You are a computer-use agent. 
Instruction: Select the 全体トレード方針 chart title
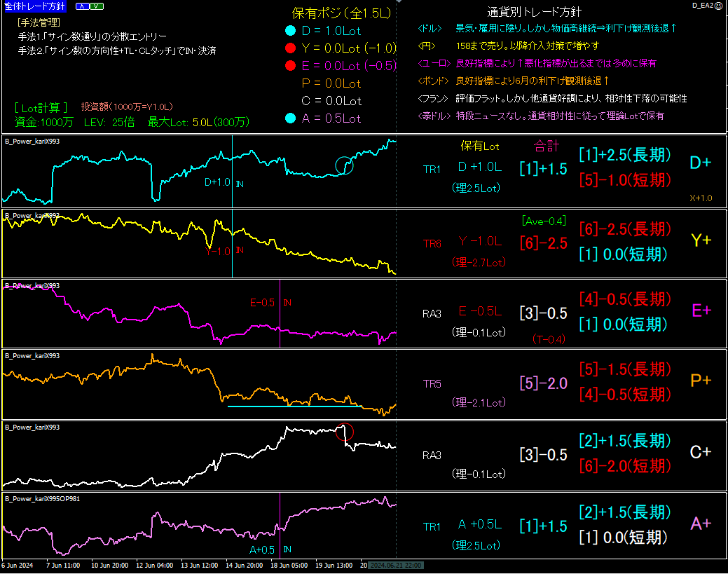[34, 6]
